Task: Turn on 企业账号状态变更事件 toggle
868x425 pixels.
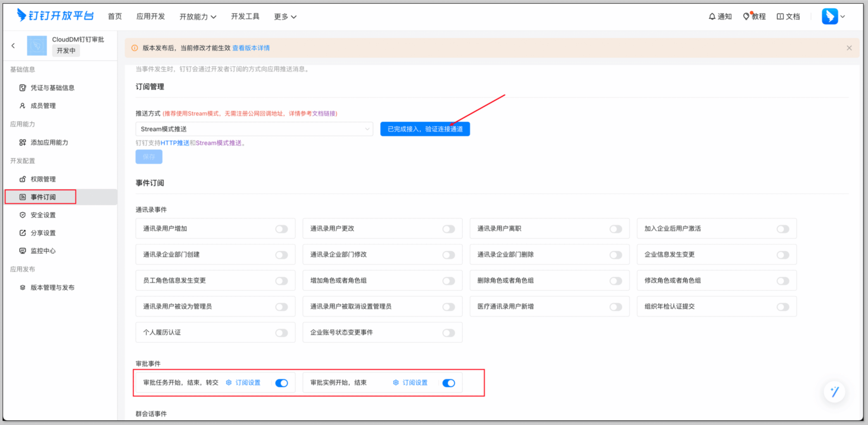Action: click(x=449, y=333)
